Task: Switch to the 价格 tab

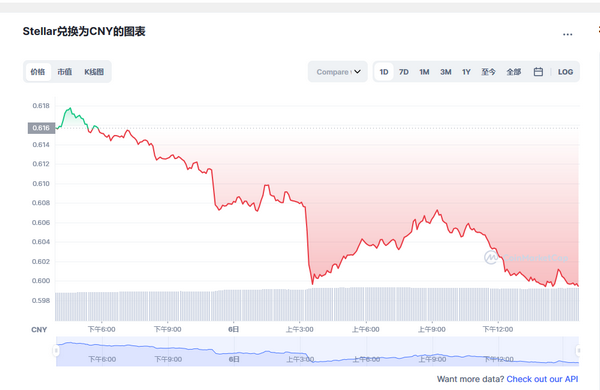Action: 38,72
